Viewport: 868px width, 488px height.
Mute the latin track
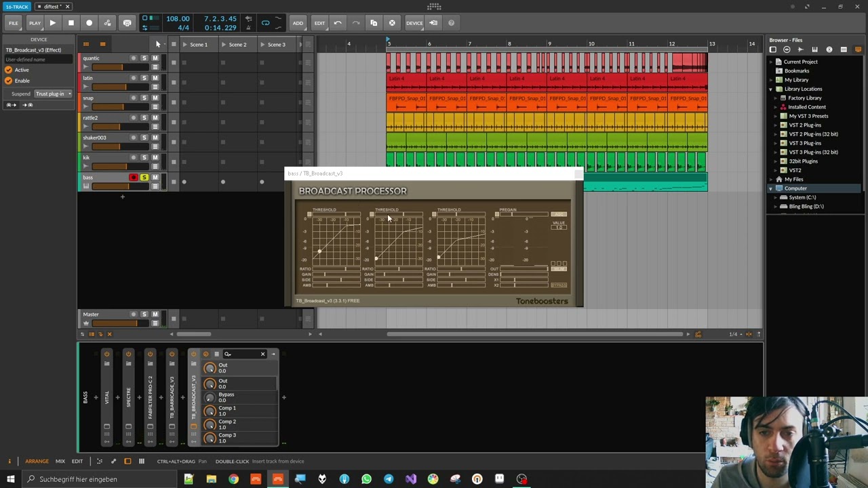point(155,78)
